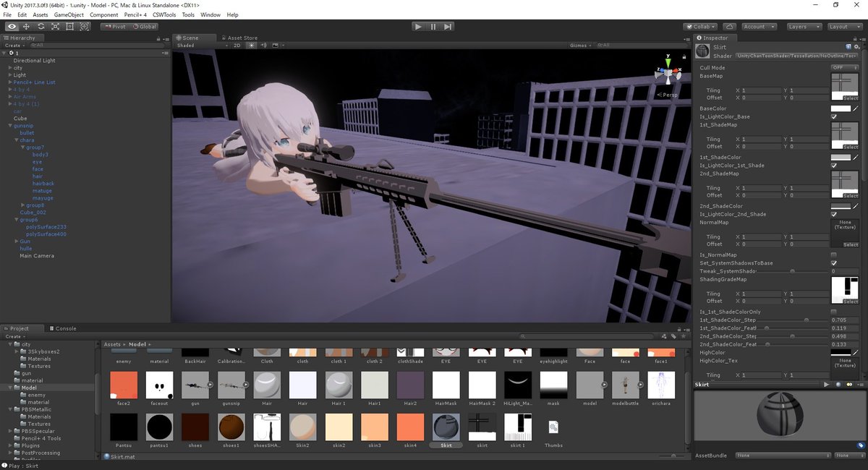Click the scene orientation gizmo cube
The height and width of the screenshot is (470, 868).
[x=667, y=73]
